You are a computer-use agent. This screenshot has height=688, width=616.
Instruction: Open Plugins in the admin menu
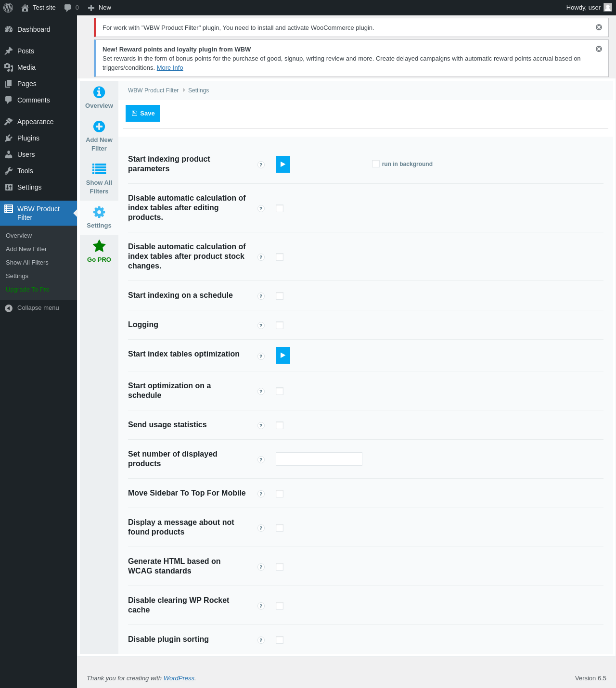38,138
